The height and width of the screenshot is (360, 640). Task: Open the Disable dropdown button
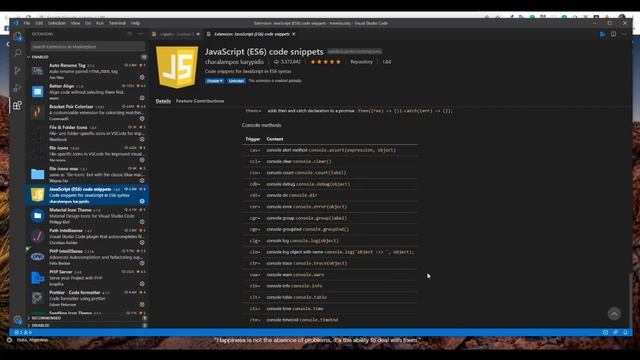[x=215, y=81]
